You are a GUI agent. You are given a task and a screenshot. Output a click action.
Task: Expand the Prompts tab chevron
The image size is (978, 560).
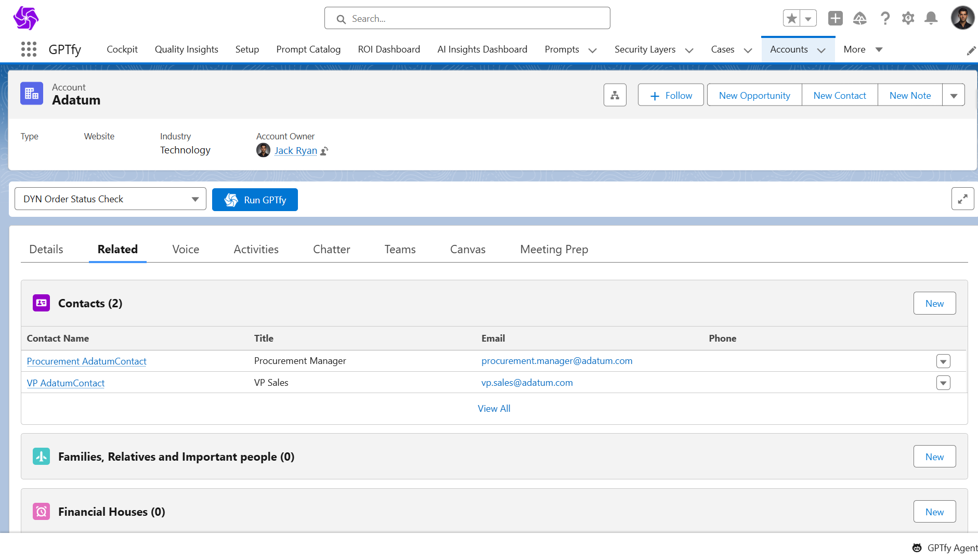tap(592, 50)
